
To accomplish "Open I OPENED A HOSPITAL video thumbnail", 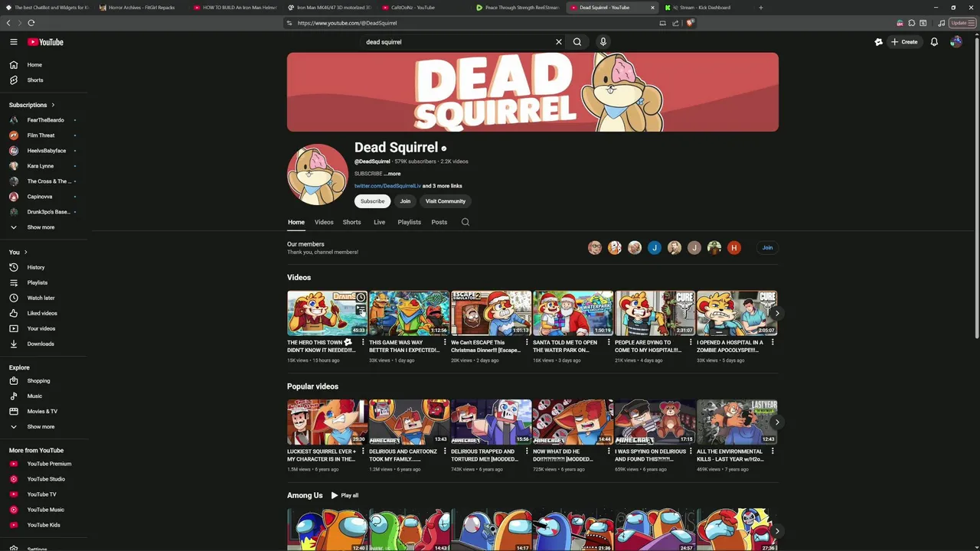I will pyautogui.click(x=737, y=313).
